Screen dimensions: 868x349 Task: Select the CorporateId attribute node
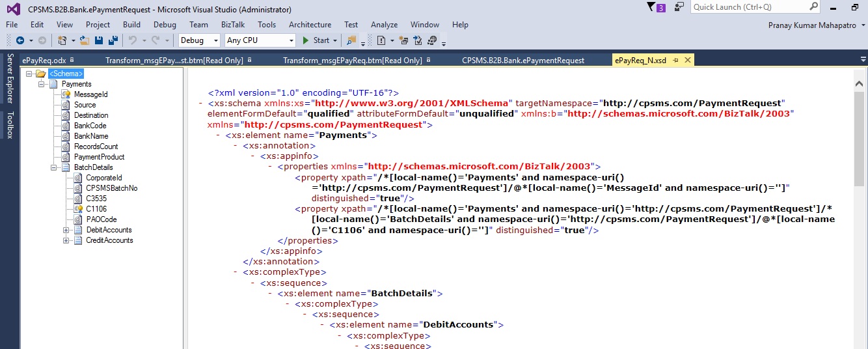[x=104, y=178]
